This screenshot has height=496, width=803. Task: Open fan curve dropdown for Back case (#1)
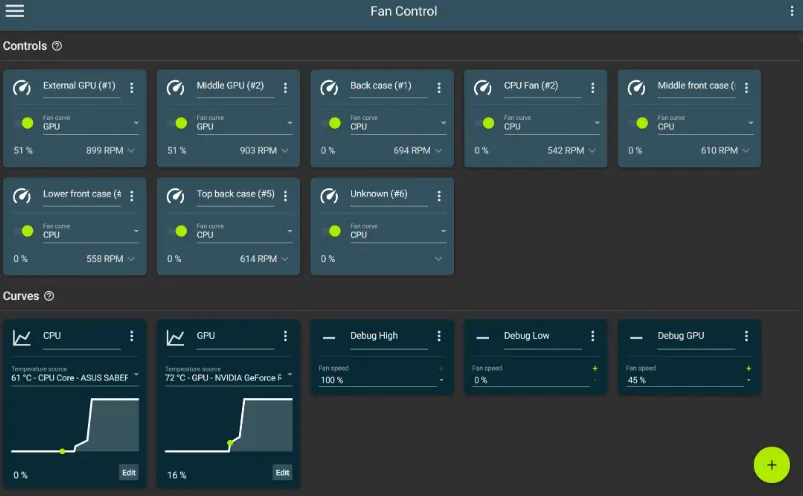(398, 123)
